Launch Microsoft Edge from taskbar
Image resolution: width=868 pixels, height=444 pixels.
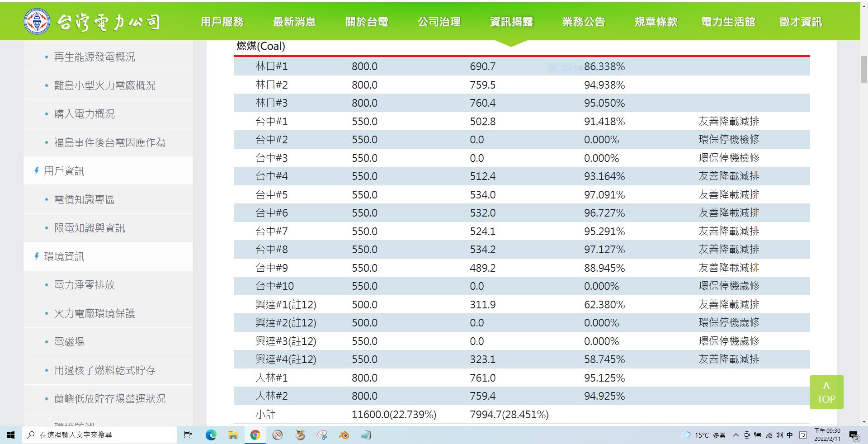coord(211,435)
